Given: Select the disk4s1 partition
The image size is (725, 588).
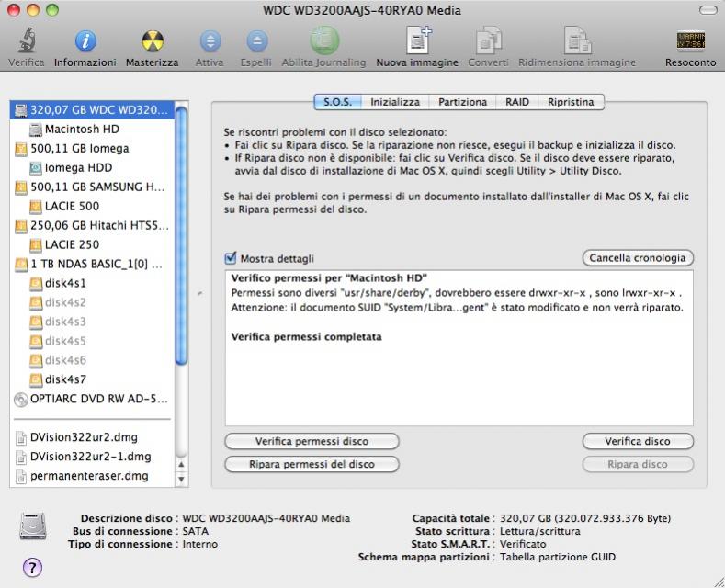Looking at the screenshot, I should (x=92, y=283).
